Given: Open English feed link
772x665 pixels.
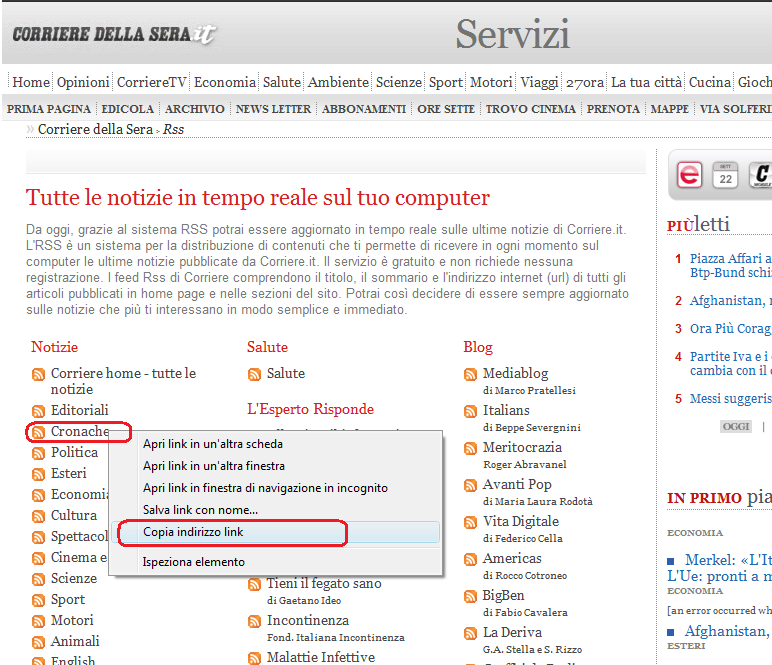Looking at the screenshot, I should (x=73, y=661).
